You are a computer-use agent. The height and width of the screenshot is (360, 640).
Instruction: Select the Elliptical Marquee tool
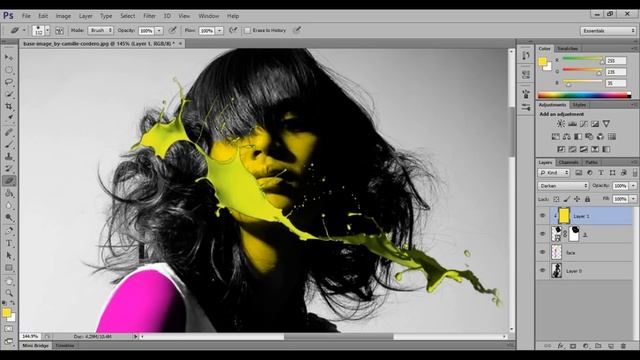[x=9, y=70]
